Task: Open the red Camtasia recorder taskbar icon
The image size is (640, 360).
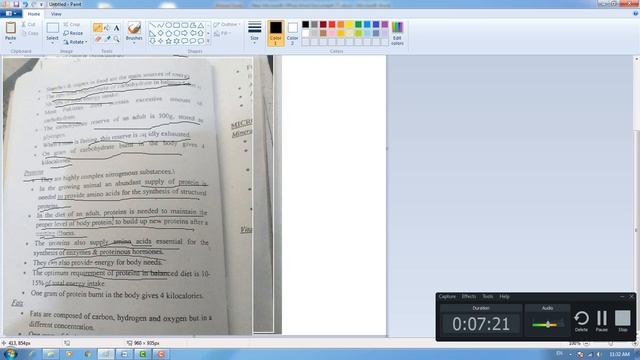Action: click(x=161, y=354)
